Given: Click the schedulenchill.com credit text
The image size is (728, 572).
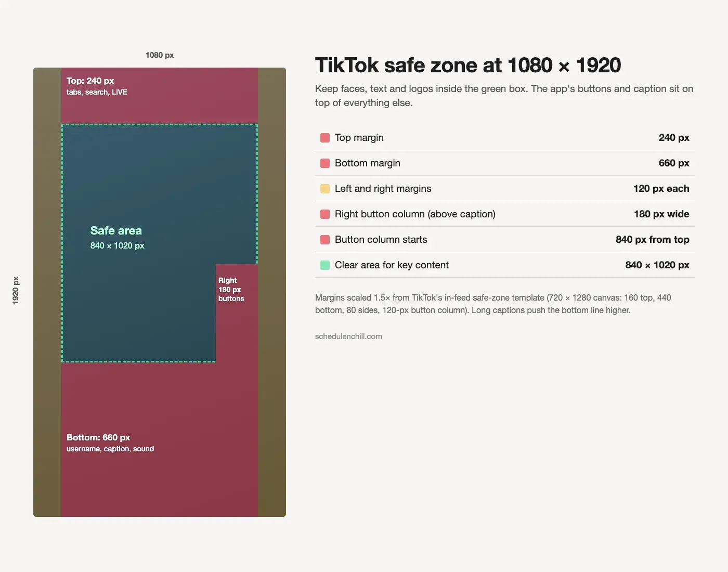Looking at the screenshot, I should pos(348,336).
